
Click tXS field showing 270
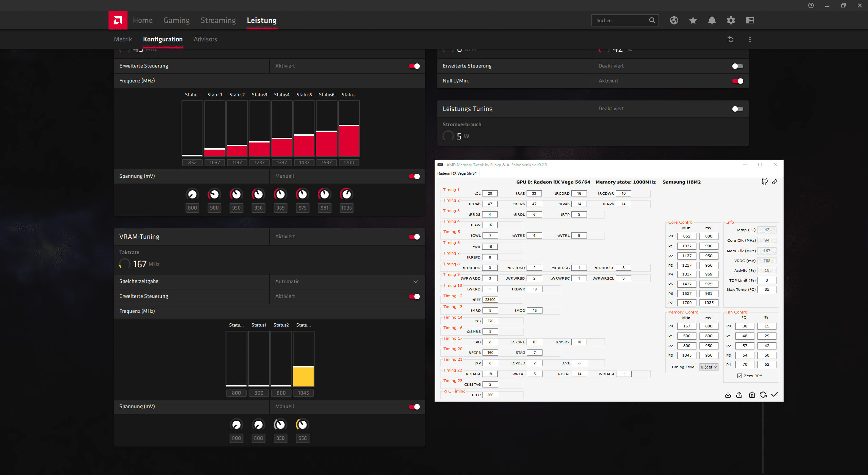(x=490, y=321)
